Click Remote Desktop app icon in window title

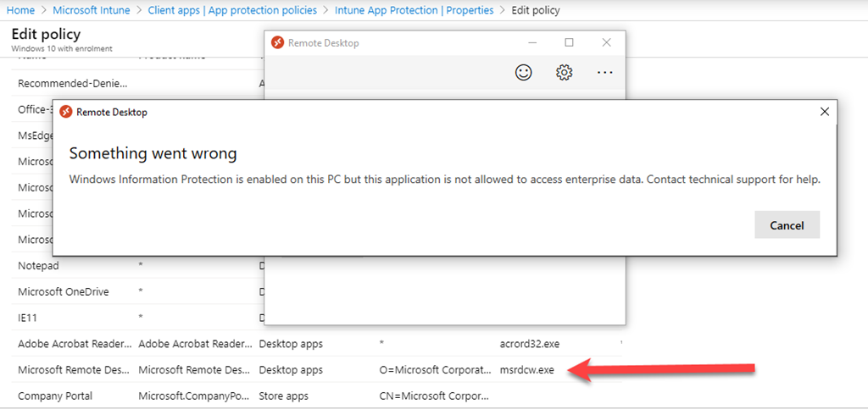pyautogui.click(x=277, y=42)
